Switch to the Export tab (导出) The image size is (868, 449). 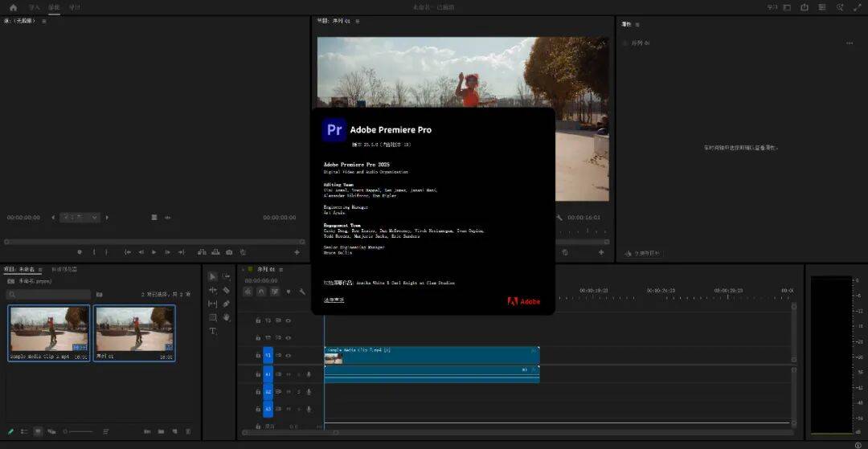[75, 7]
